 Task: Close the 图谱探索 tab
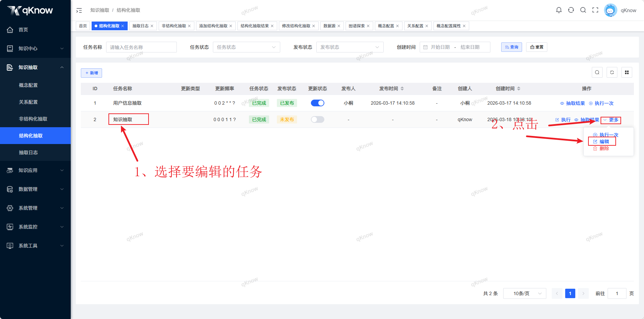tap(368, 26)
